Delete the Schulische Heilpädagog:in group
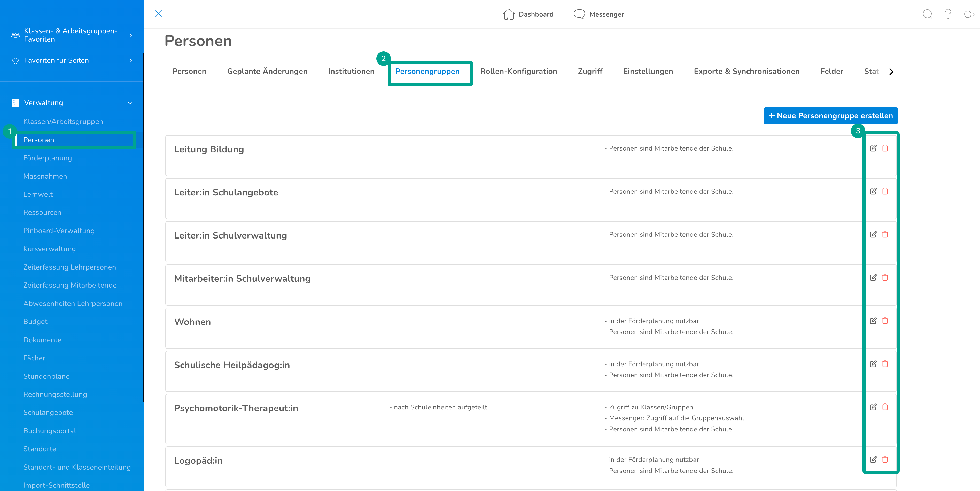This screenshot has width=980, height=491. pyautogui.click(x=885, y=364)
